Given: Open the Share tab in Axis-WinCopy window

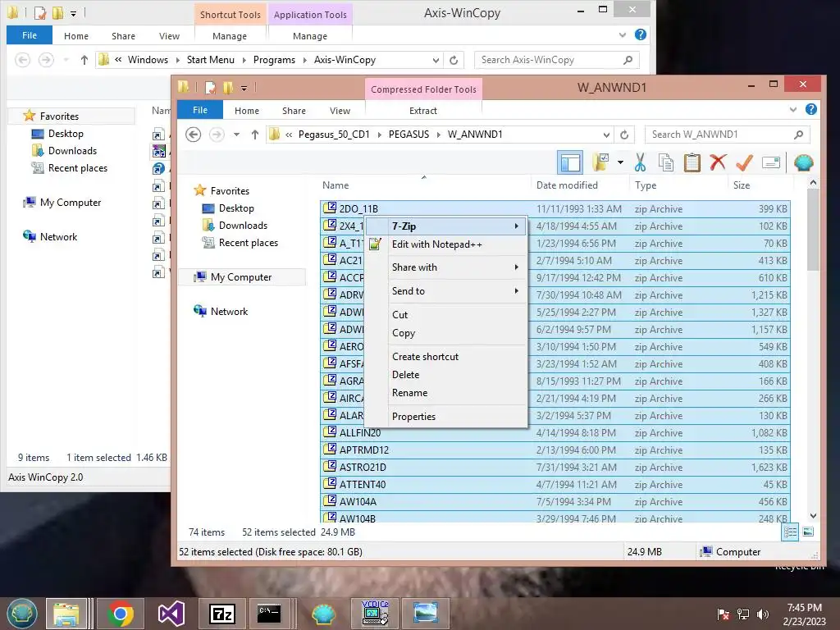Looking at the screenshot, I should [x=123, y=36].
